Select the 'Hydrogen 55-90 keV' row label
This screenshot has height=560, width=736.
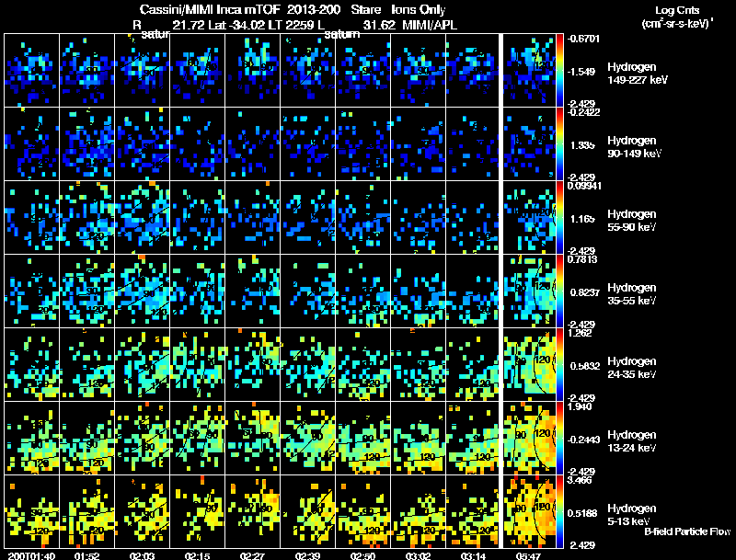(x=632, y=221)
